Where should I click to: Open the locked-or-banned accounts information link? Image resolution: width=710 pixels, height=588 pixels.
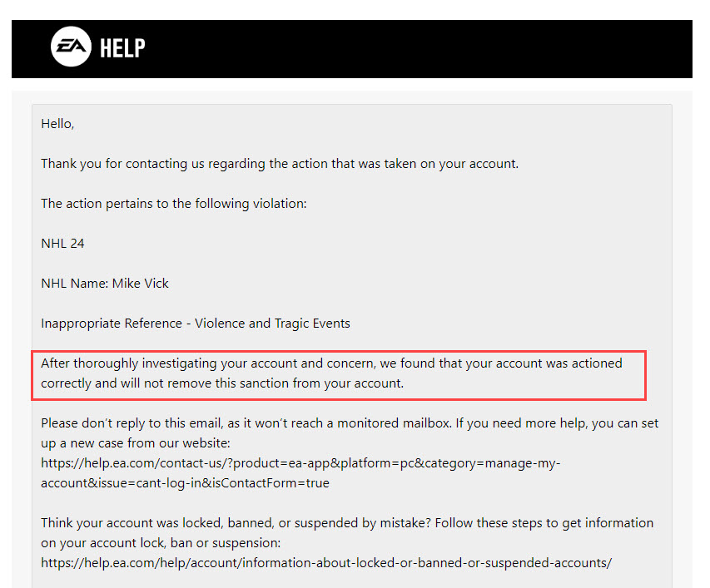[x=326, y=563]
